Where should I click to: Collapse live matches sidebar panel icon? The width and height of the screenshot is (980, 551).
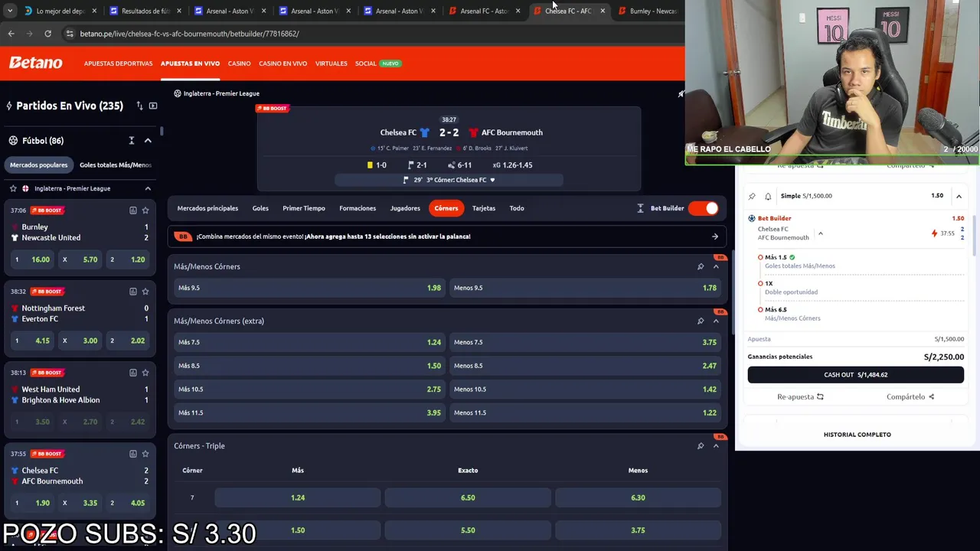(x=153, y=106)
